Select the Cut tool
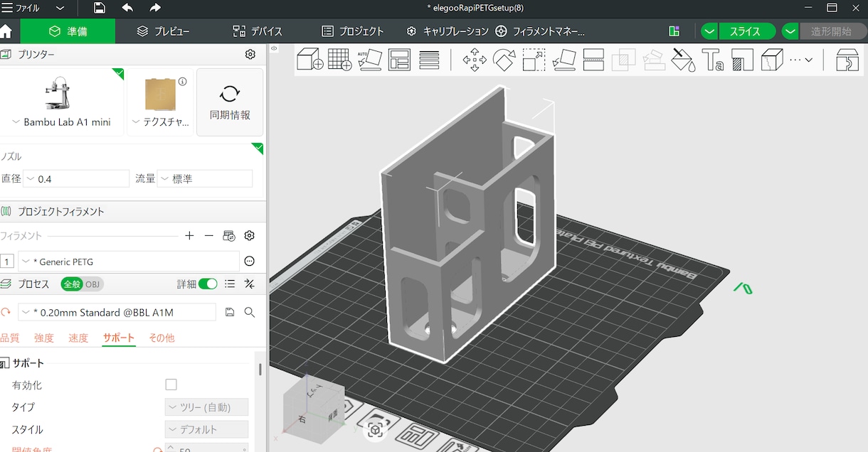The width and height of the screenshot is (868, 452). point(593,60)
